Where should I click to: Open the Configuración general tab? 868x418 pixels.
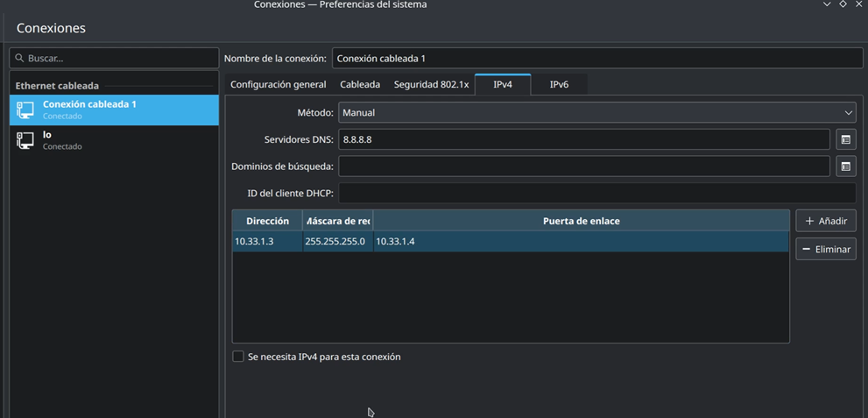tap(278, 84)
